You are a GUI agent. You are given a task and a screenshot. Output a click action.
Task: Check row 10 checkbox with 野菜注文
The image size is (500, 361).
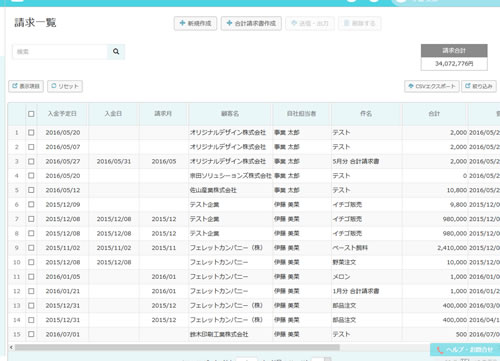coord(31,262)
